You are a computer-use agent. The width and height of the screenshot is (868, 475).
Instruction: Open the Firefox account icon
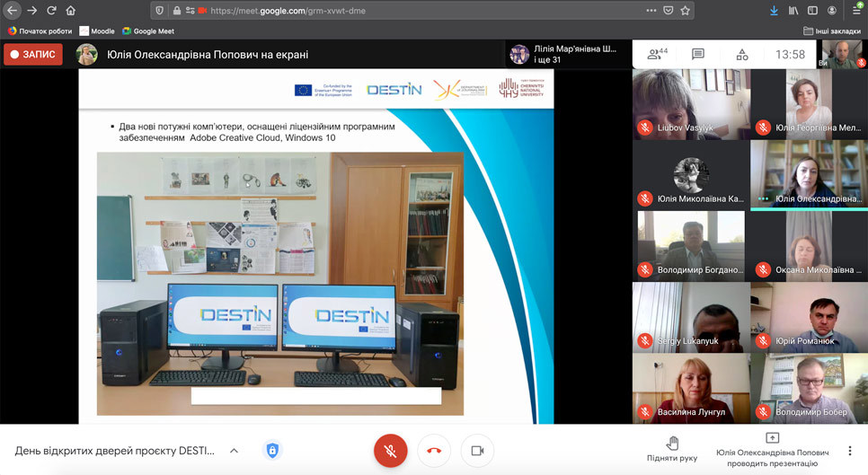pos(831,11)
